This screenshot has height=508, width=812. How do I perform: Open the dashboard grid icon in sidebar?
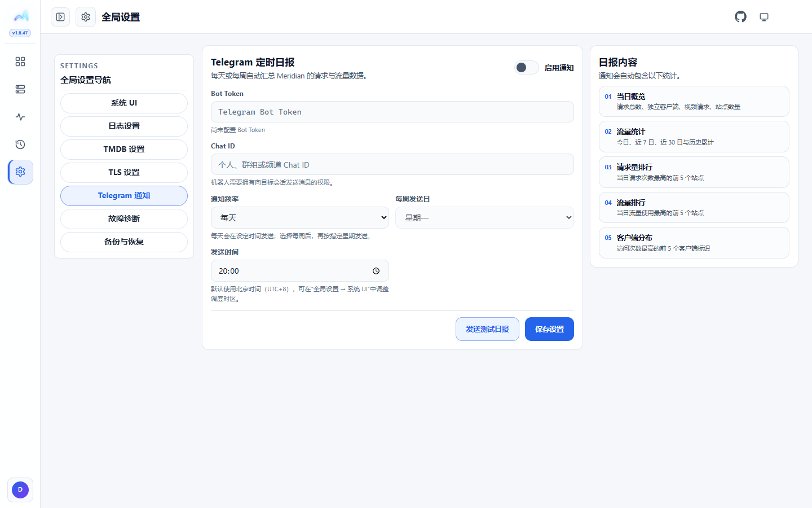pyautogui.click(x=20, y=62)
